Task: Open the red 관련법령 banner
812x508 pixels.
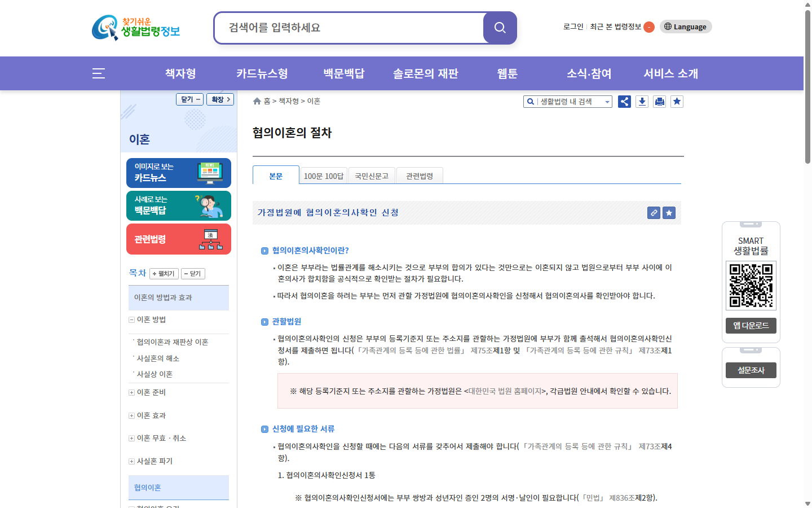Action: (179, 239)
